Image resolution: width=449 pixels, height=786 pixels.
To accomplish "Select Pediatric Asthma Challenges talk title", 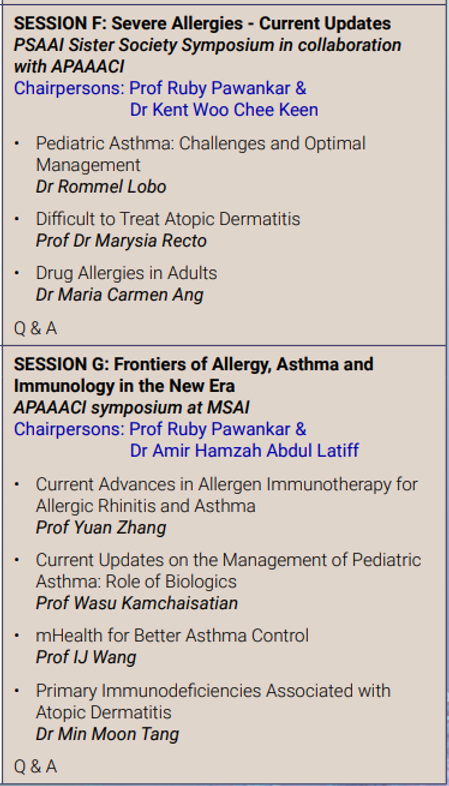I will [200, 154].
